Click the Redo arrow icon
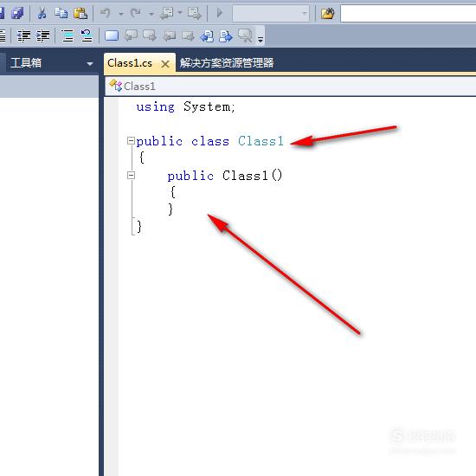 pos(136,13)
